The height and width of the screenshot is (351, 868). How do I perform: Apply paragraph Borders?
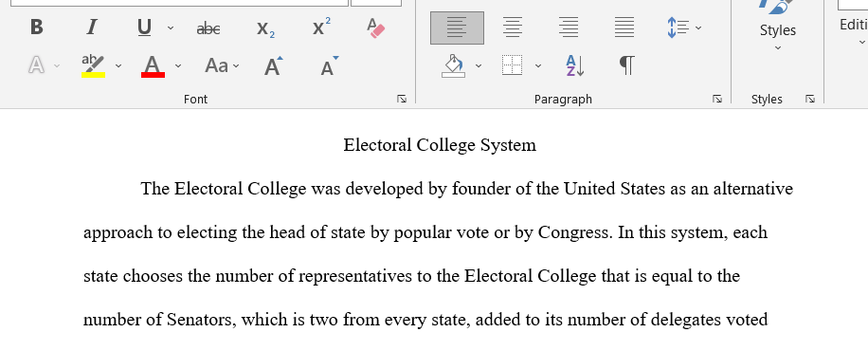pyautogui.click(x=513, y=65)
